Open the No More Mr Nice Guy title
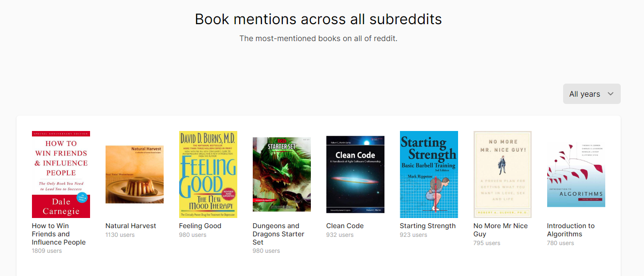644x276 pixels. pos(501,230)
